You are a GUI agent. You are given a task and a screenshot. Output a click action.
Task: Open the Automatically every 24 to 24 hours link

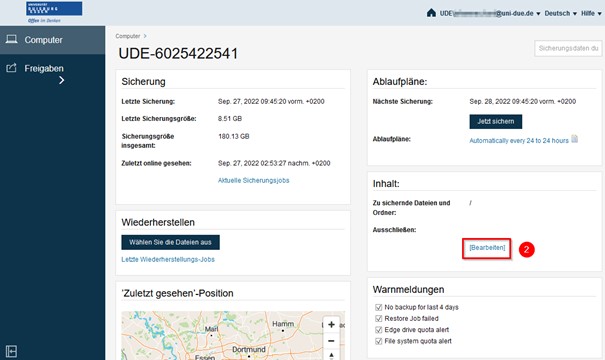[519, 140]
